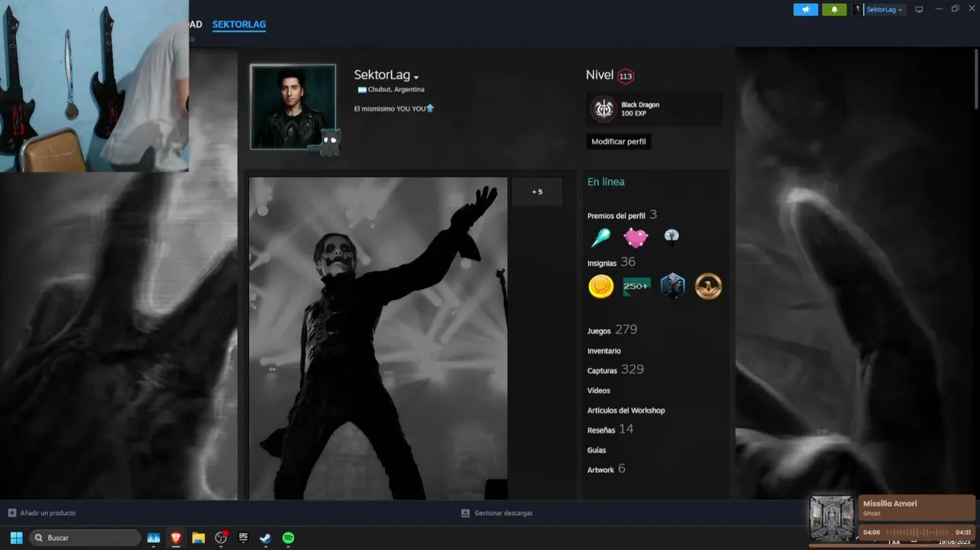Click the level 113 badge
The height and width of the screenshot is (550, 980).
[626, 76]
